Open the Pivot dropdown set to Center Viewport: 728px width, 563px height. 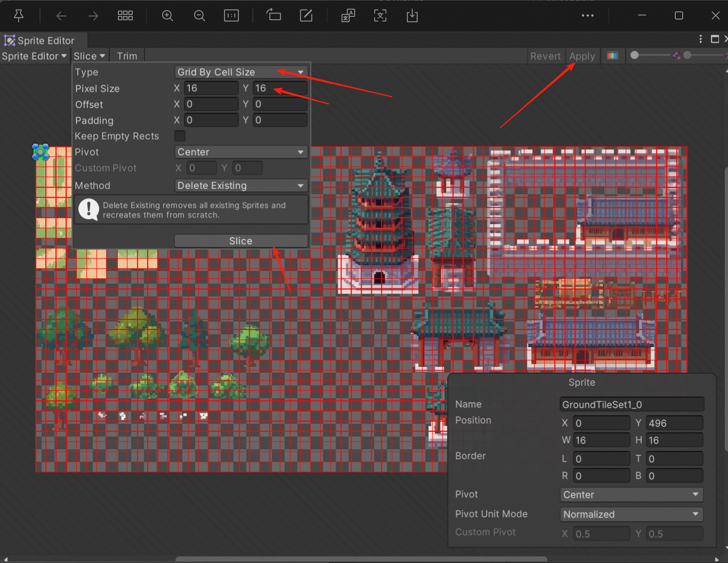[x=241, y=152]
